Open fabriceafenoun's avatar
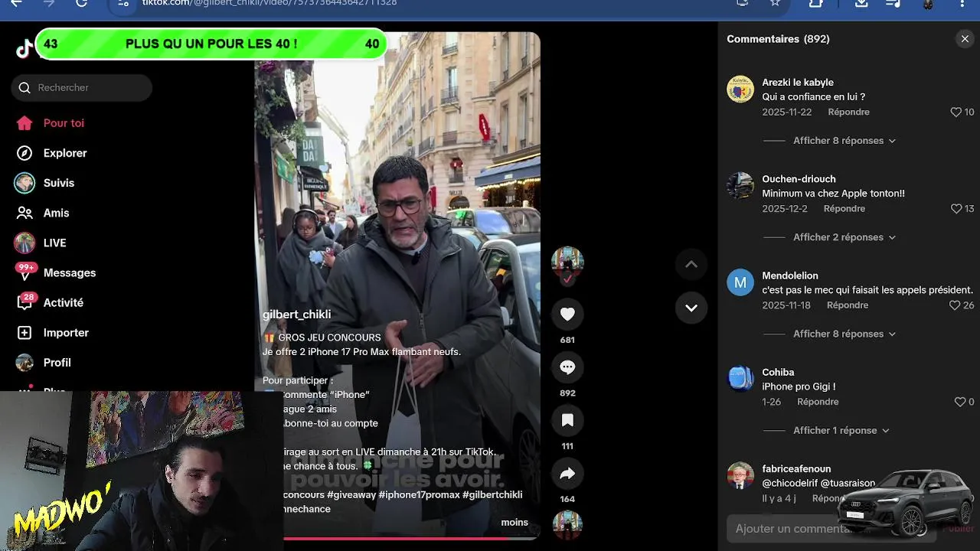The height and width of the screenshot is (551, 980). (740, 475)
